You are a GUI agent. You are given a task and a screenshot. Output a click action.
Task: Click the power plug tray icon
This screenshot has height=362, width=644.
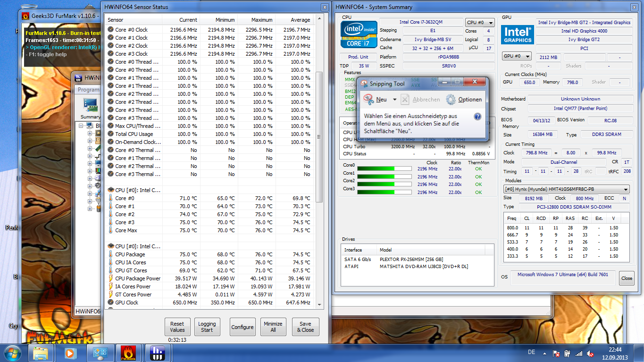pyautogui.click(x=568, y=353)
